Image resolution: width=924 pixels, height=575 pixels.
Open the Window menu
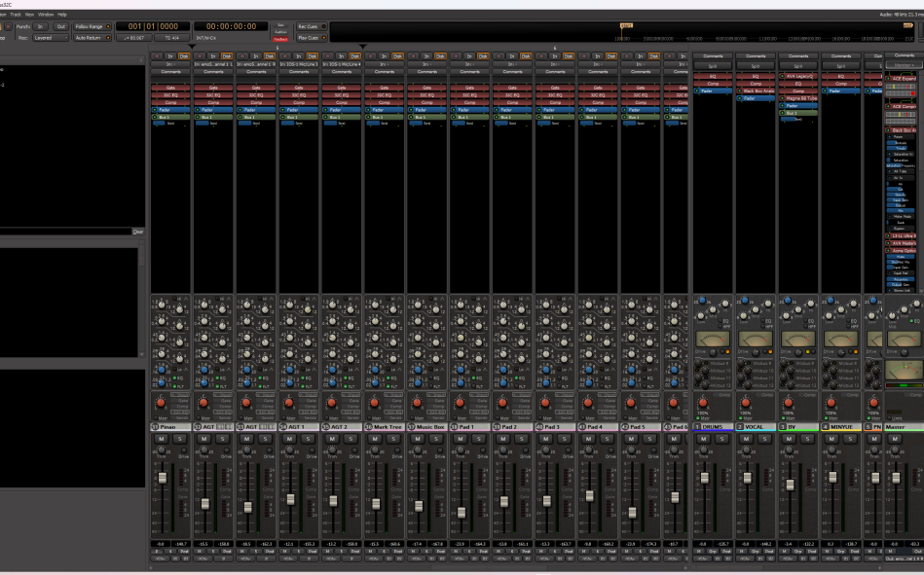(46, 15)
